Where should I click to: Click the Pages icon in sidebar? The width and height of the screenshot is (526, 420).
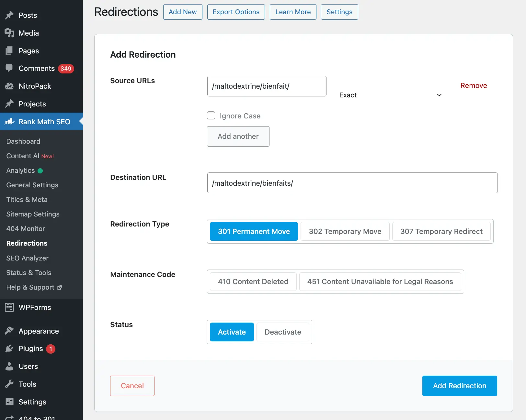[9, 51]
